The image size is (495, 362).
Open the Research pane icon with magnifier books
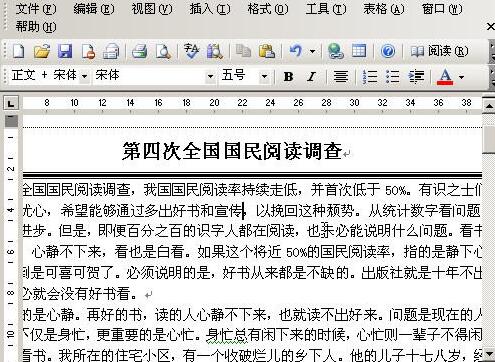click(x=215, y=51)
